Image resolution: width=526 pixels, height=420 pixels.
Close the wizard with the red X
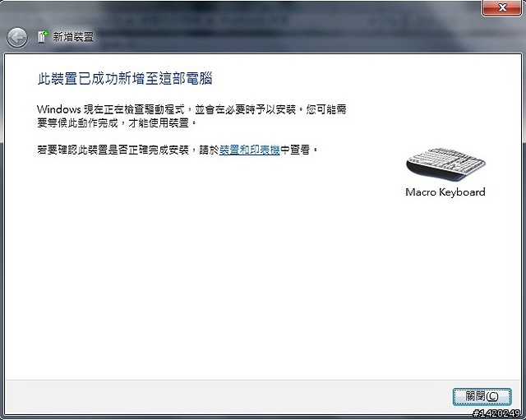502,7
